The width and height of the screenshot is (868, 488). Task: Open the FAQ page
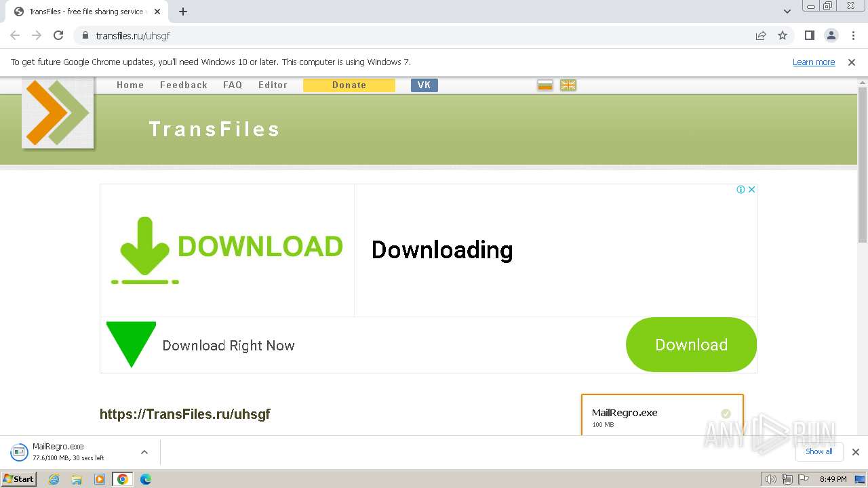pyautogui.click(x=233, y=85)
